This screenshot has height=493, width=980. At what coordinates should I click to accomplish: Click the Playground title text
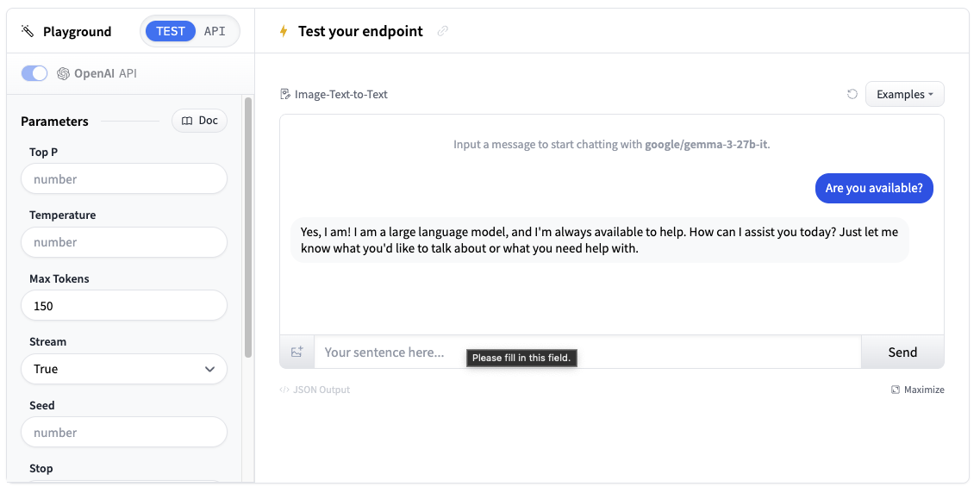click(77, 31)
